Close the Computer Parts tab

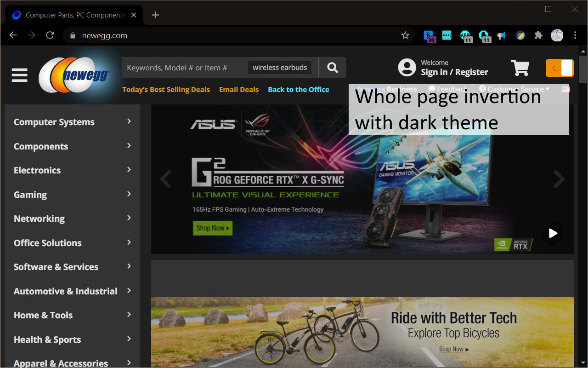point(134,15)
